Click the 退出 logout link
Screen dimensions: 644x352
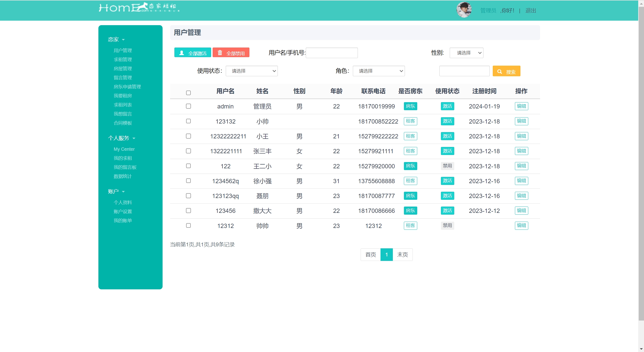pyautogui.click(x=531, y=11)
